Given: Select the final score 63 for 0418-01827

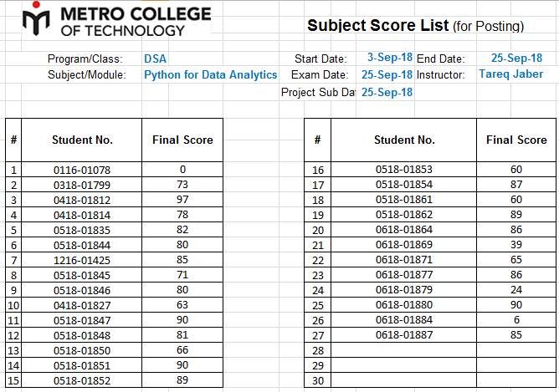Looking at the screenshot, I should click(182, 305).
